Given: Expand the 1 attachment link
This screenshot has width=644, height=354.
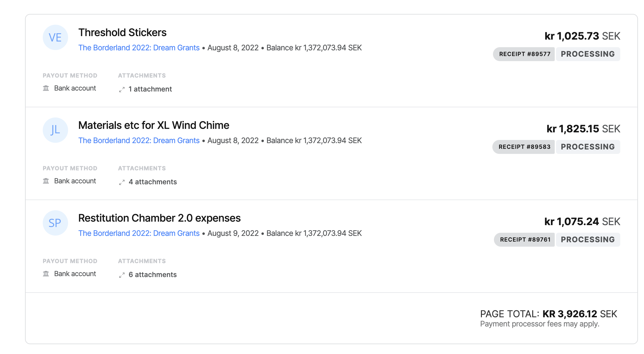Looking at the screenshot, I should point(150,89).
